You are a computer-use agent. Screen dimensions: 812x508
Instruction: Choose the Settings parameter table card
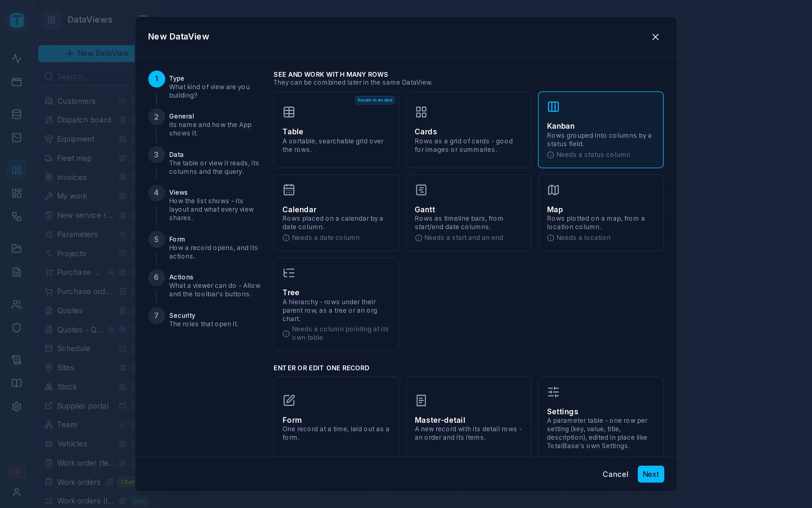click(x=601, y=417)
